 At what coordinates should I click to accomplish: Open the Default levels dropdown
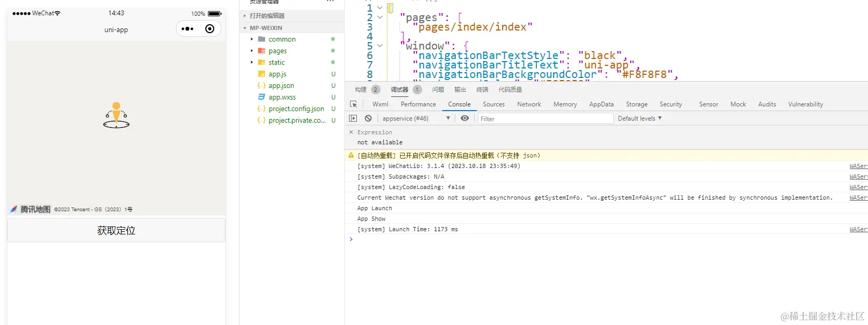(640, 119)
